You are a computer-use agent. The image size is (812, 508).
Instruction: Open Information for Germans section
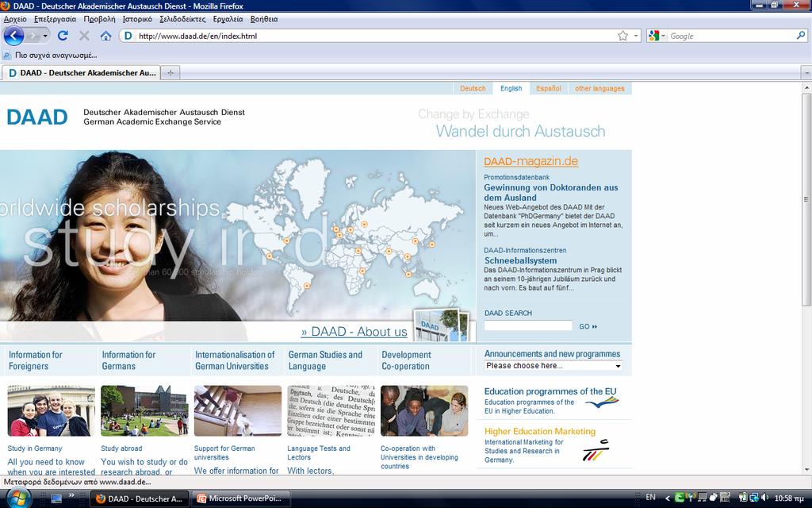click(x=128, y=360)
